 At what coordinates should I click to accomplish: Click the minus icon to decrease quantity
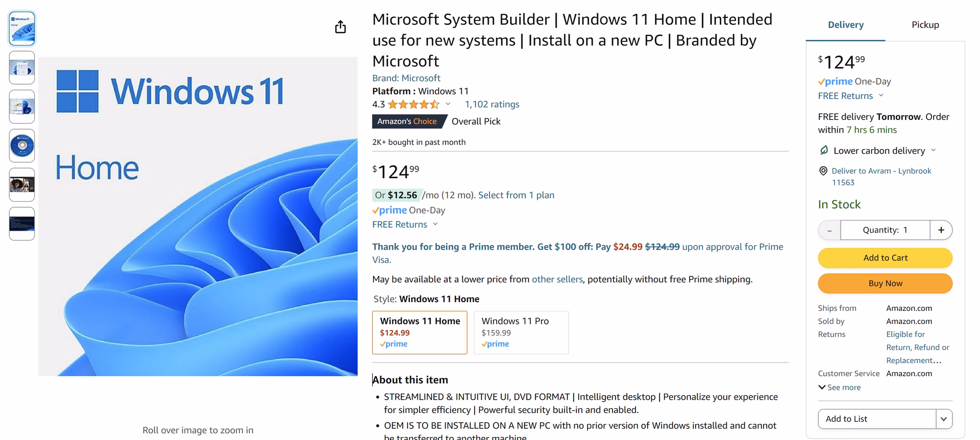pos(828,230)
